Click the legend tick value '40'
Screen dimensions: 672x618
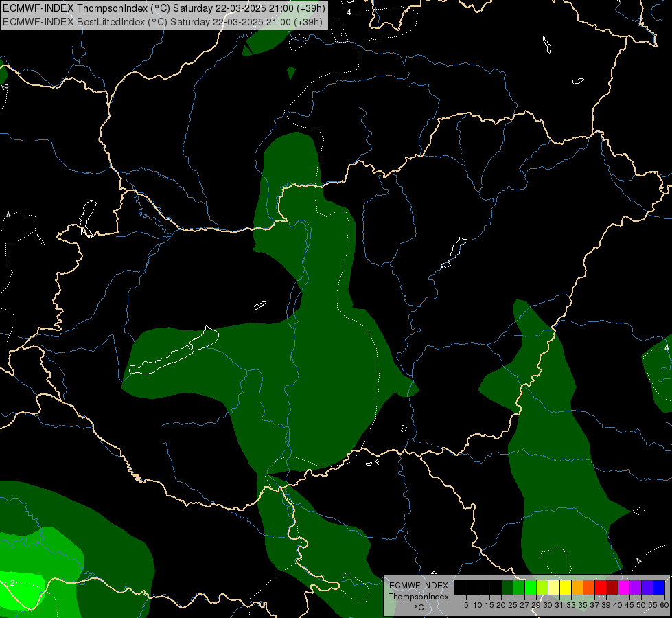click(x=618, y=605)
